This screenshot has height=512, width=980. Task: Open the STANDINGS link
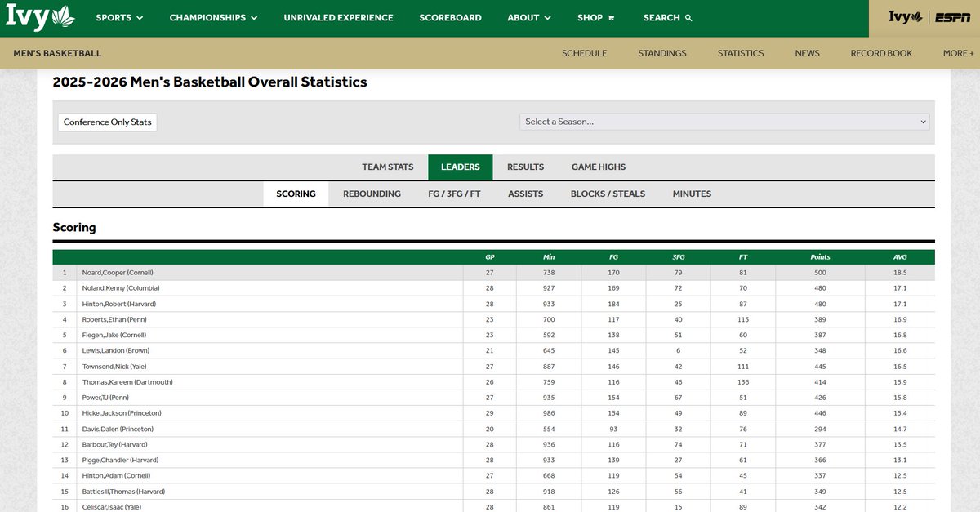pyautogui.click(x=662, y=53)
